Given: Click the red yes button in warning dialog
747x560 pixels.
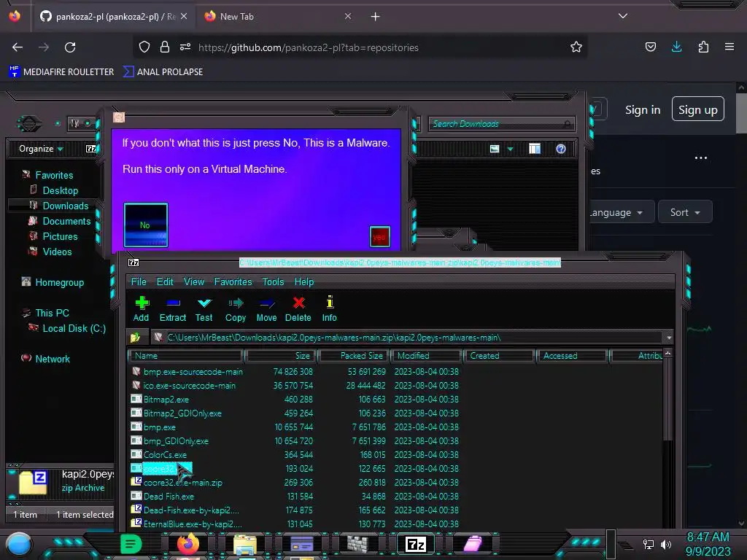Looking at the screenshot, I should (379, 237).
